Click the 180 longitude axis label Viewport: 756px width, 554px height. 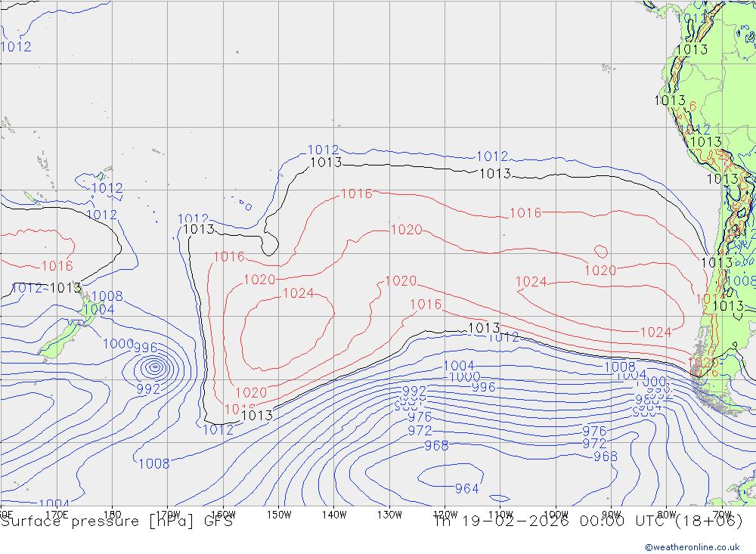coord(113,515)
